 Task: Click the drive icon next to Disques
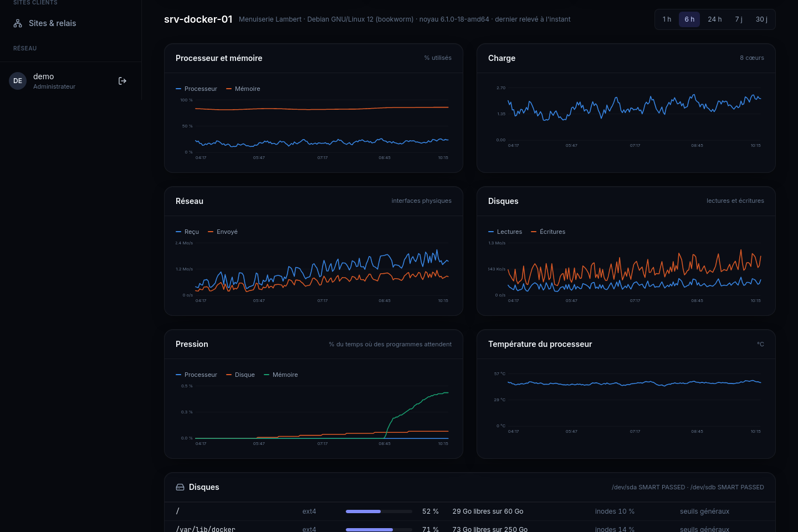pyautogui.click(x=180, y=487)
